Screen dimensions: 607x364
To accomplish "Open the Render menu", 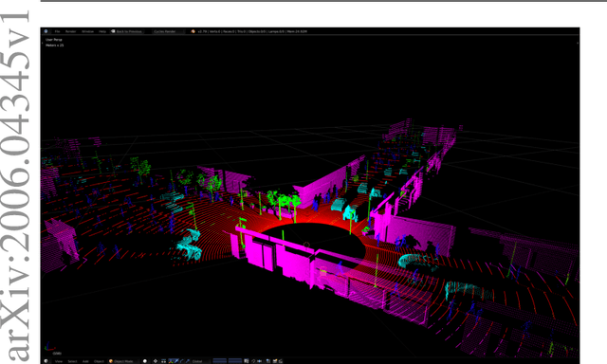I will pyautogui.click(x=70, y=31).
